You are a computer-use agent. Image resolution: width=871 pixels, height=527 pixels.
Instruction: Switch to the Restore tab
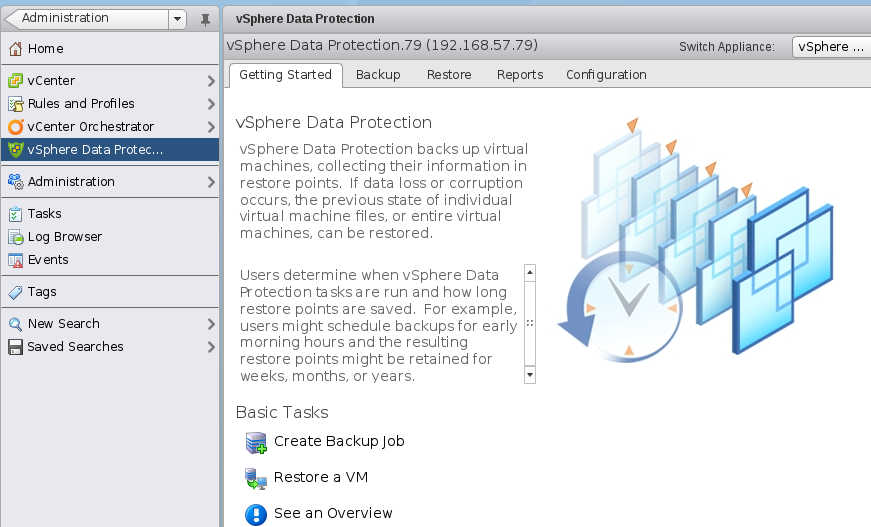pyautogui.click(x=449, y=75)
